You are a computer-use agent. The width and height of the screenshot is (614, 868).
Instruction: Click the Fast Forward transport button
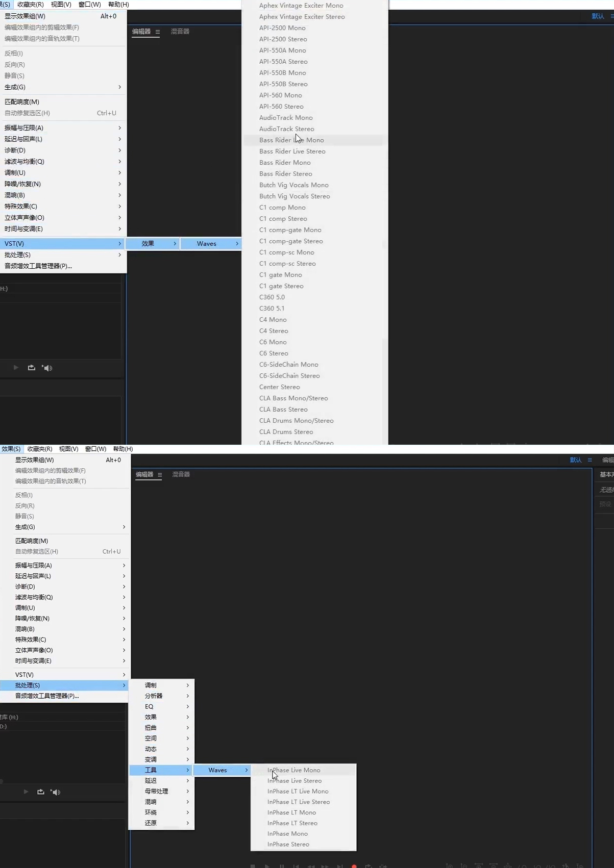[x=325, y=866]
